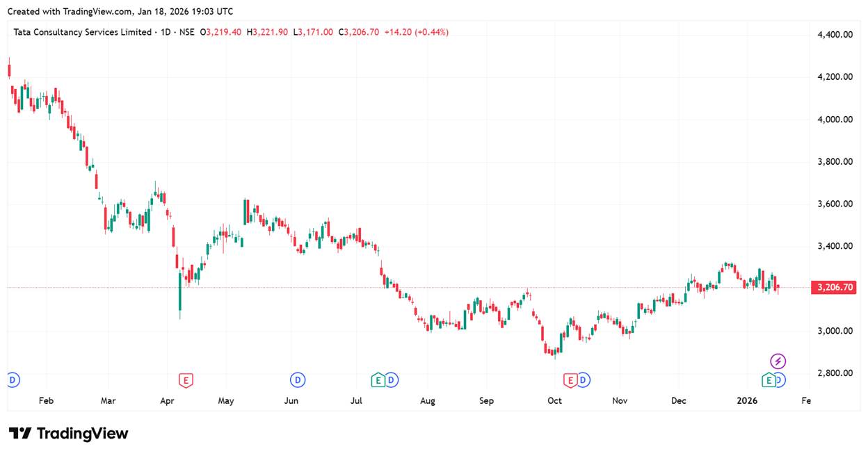Click the June dividend marker
Image resolution: width=868 pixels, height=456 pixels.
tap(298, 380)
